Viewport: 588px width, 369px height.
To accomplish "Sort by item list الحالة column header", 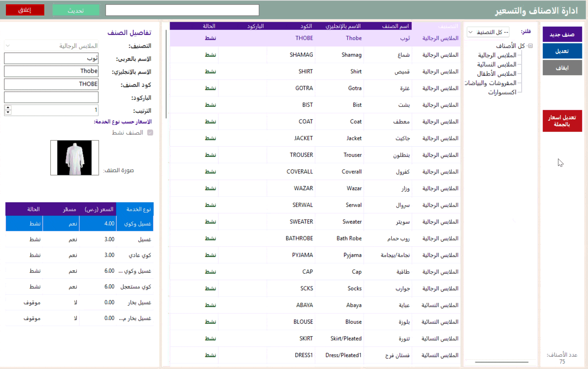I will [x=194, y=26].
